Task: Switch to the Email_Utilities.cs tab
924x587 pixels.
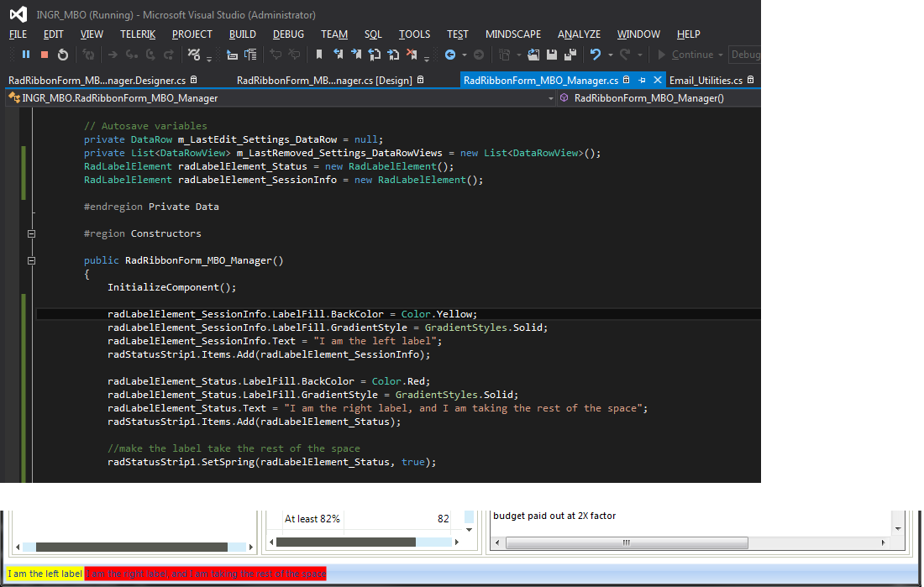Action: [706, 80]
